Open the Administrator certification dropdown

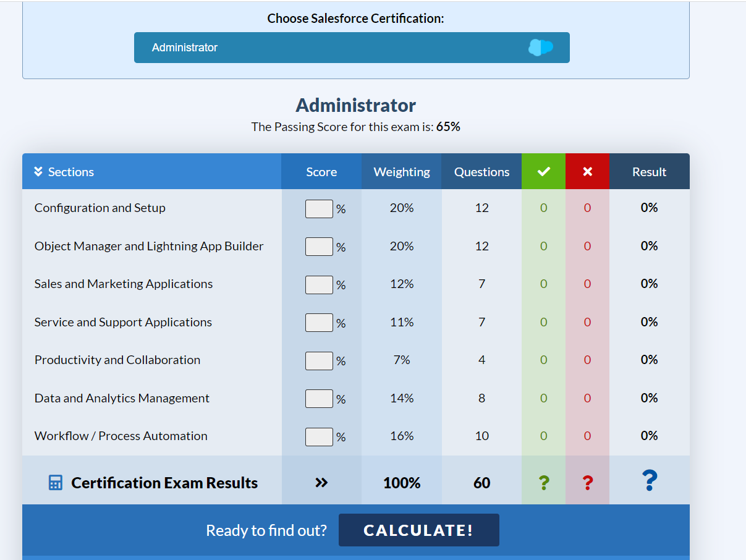tap(352, 48)
